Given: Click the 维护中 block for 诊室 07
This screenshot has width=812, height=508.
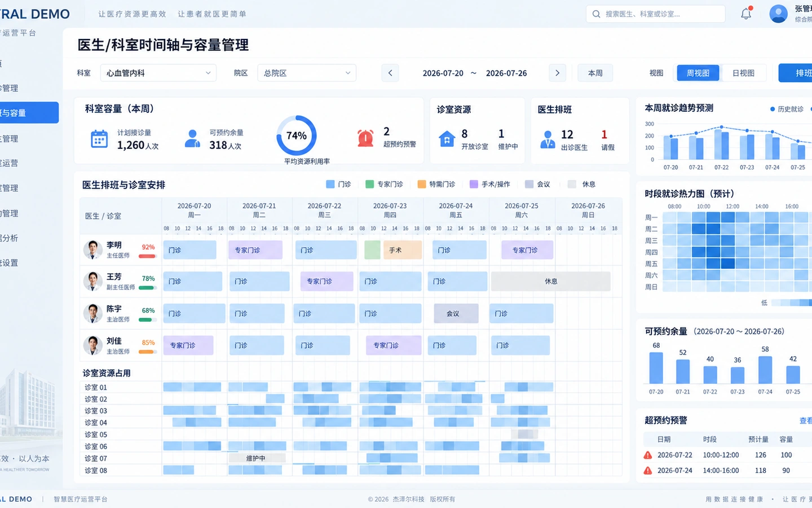Looking at the screenshot, I should [257, 458].
